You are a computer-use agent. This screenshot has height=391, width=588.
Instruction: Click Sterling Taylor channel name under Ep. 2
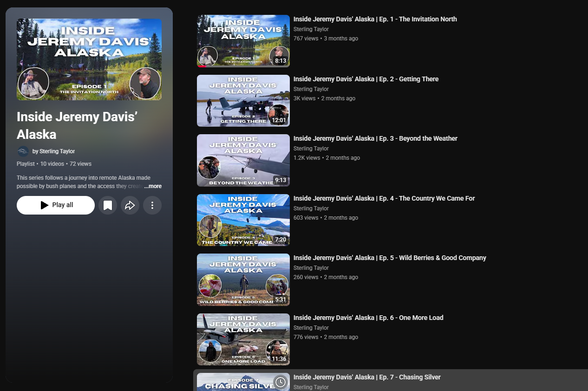[311, 89]
